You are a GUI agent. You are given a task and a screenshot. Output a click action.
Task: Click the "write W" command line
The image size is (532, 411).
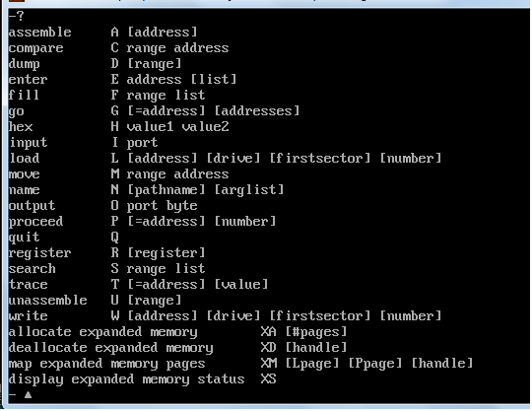(x=225, y=316)
